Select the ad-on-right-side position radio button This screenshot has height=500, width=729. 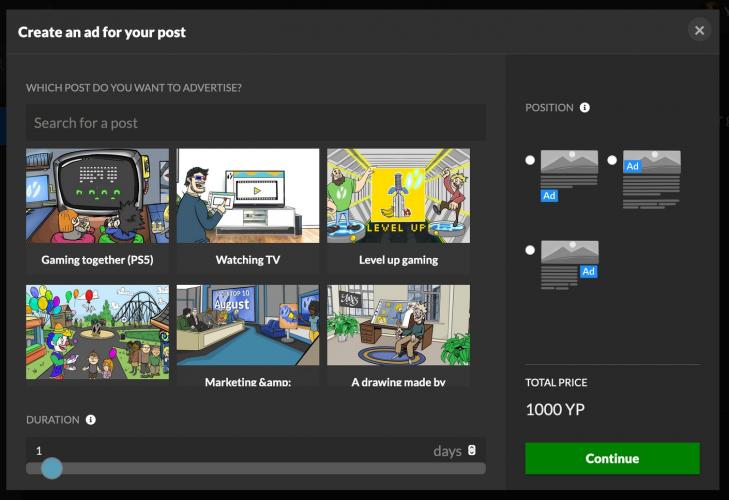point(530,250)
